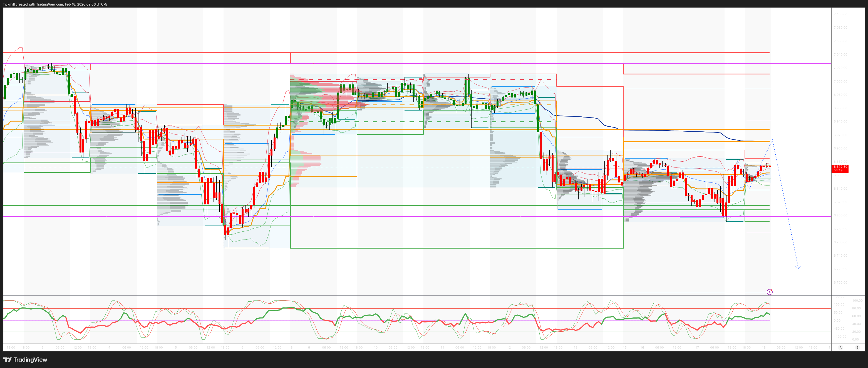
Task: Click the Tickmill TradingView.com header text
Action: (x=55, y=4)
